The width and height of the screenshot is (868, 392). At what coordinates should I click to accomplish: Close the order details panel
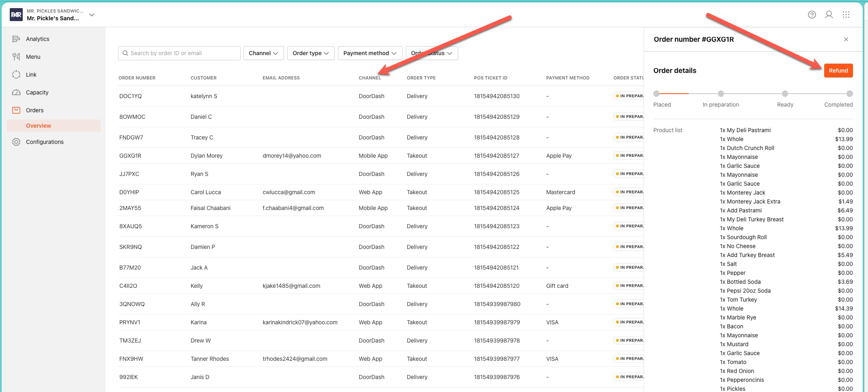(x=846, y=39)
